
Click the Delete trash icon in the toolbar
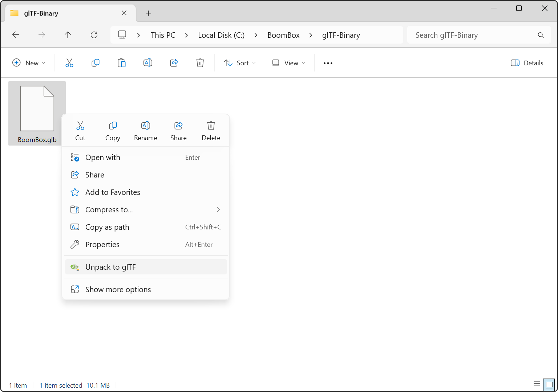point(200,63)
